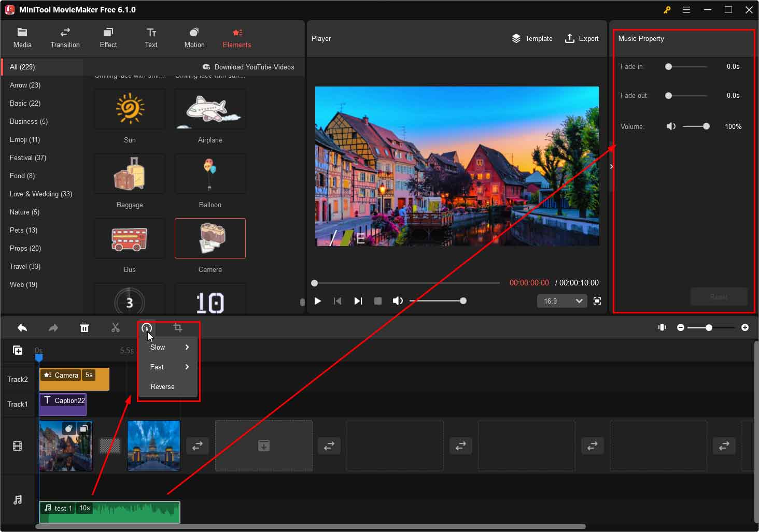The image size is (759, 532).
Task: Click the player volume slider
Action: point(438,301)
